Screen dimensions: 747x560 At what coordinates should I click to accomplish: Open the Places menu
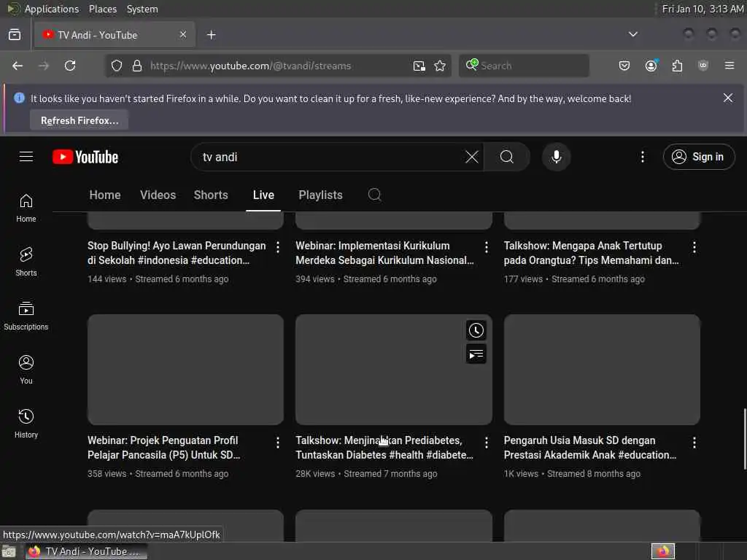102,9
